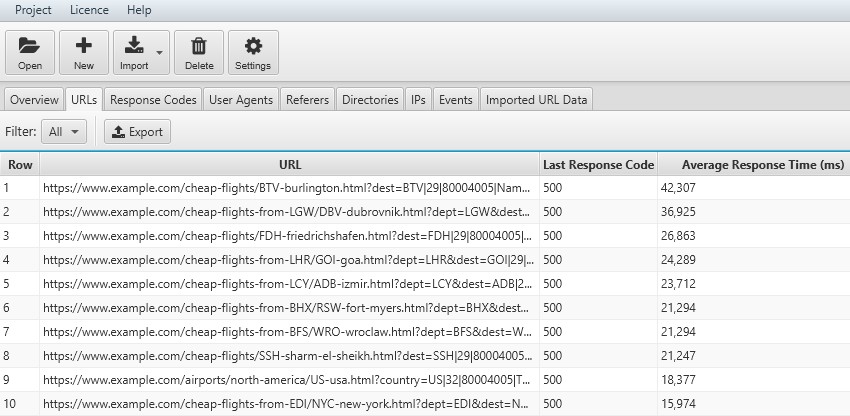Select the BTV-burlington URL row

pos(289,187)
